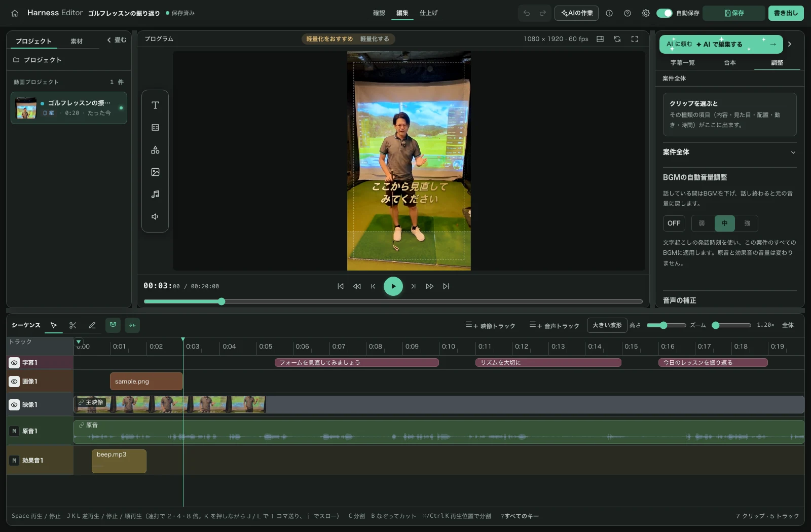The image size is (811, 532).
Task: Open the info circle icon in the top bar
Action: tap(609, 13)
